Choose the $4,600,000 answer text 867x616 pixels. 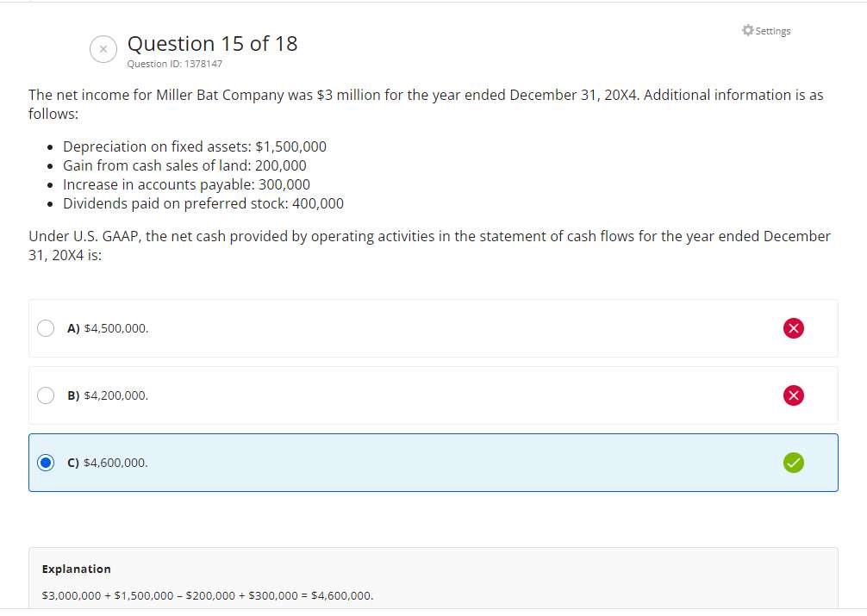[x=115, y=463]
